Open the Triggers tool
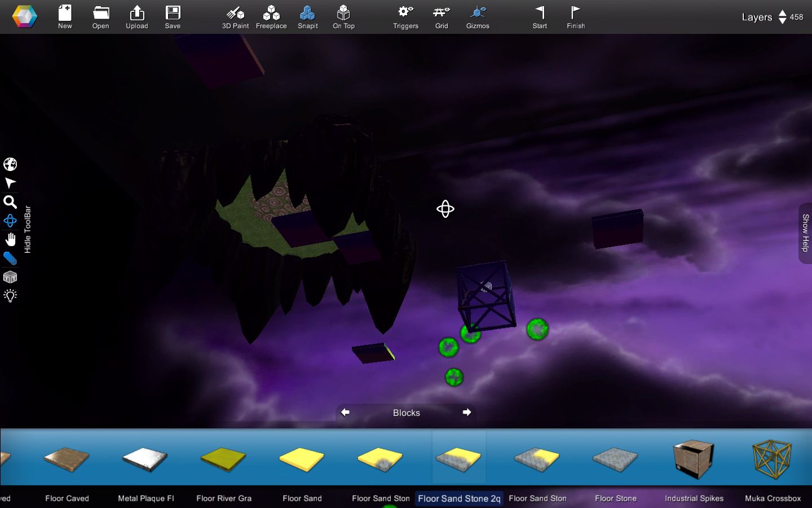 (x=405, y=17)
